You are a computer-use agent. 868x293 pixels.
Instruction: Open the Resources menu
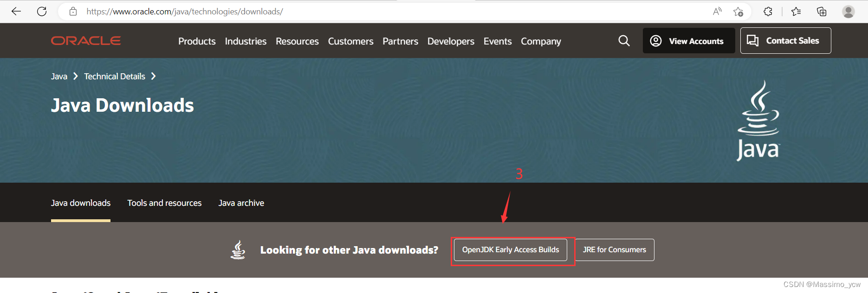point(297,41)
